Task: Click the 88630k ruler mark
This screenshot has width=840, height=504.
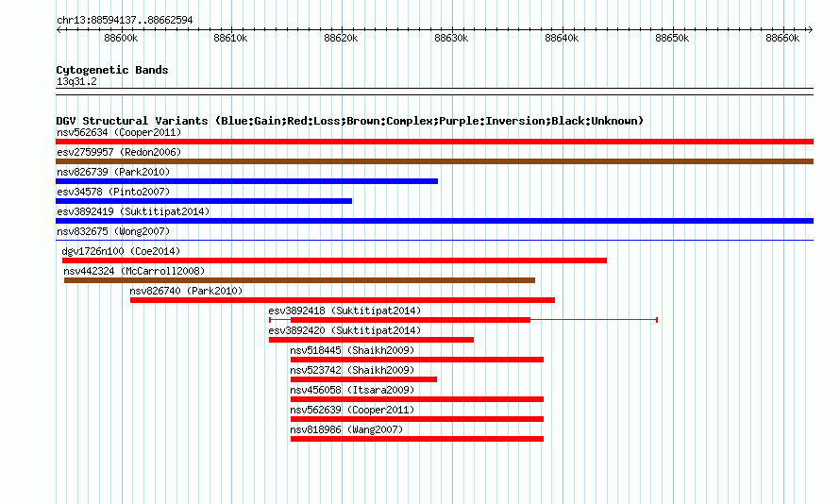Action: [x=451, y=38]
